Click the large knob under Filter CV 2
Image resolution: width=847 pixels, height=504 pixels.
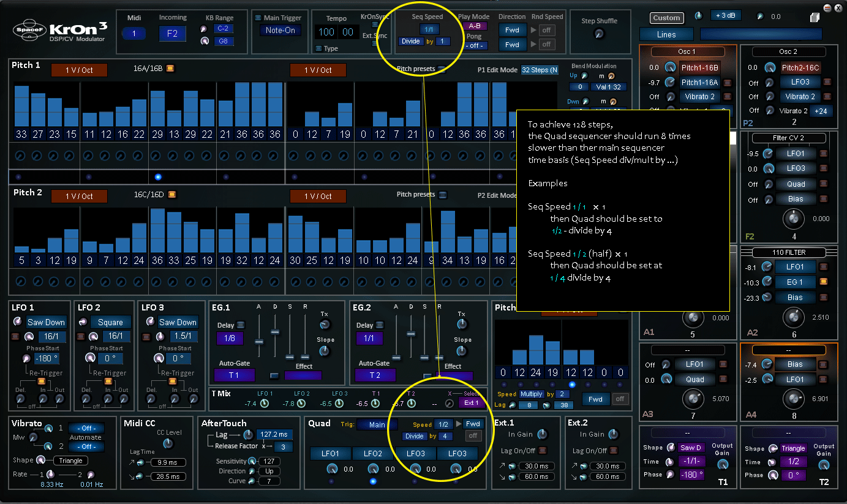pyautogui.click(x=794, y=218)
